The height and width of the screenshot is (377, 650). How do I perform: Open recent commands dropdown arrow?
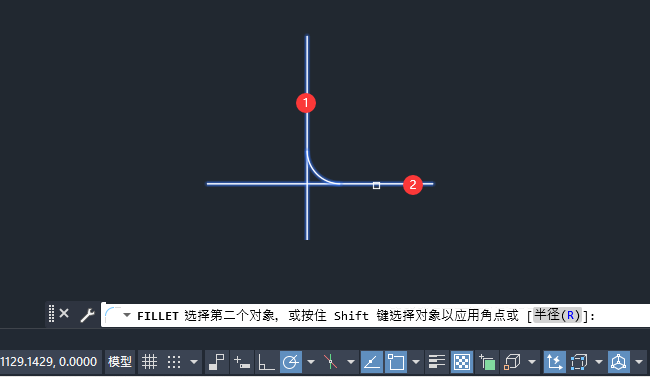tap(127, 315)
